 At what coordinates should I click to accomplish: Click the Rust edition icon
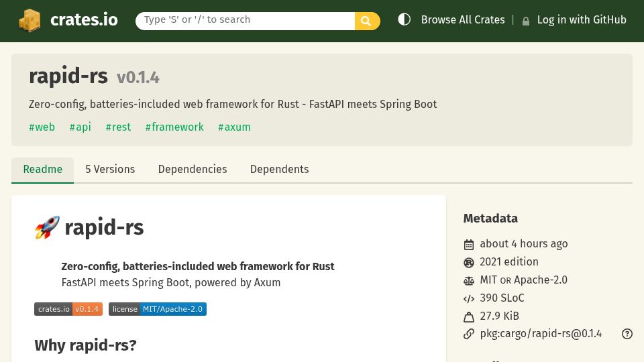point(469,262)
